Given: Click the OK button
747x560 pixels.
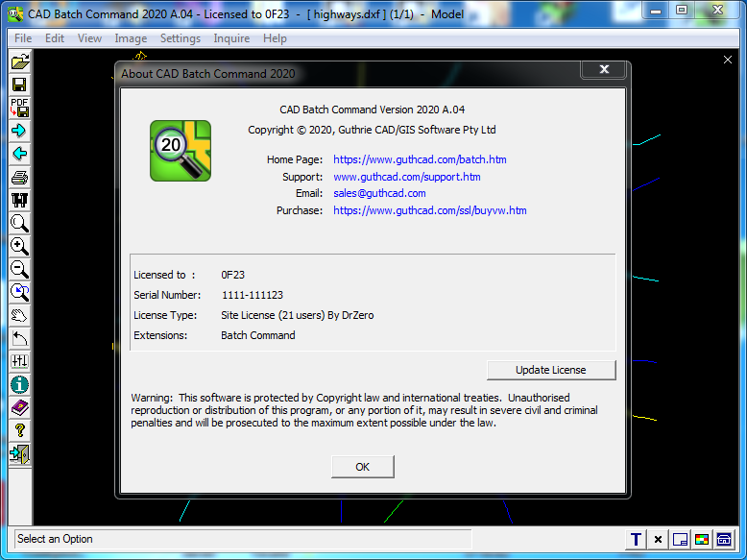Looking at the screenshot, I should pos(363,467).
